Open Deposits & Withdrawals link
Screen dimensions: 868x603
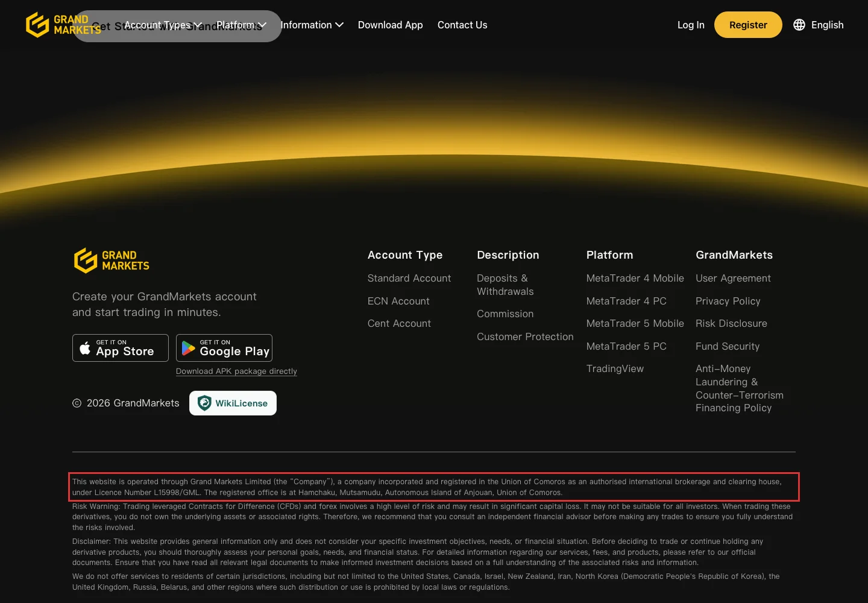[x=505, y=285]
